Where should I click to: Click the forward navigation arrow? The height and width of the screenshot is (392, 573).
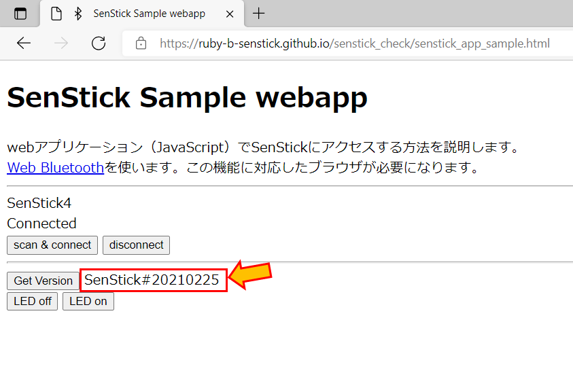tap(61, 43)
